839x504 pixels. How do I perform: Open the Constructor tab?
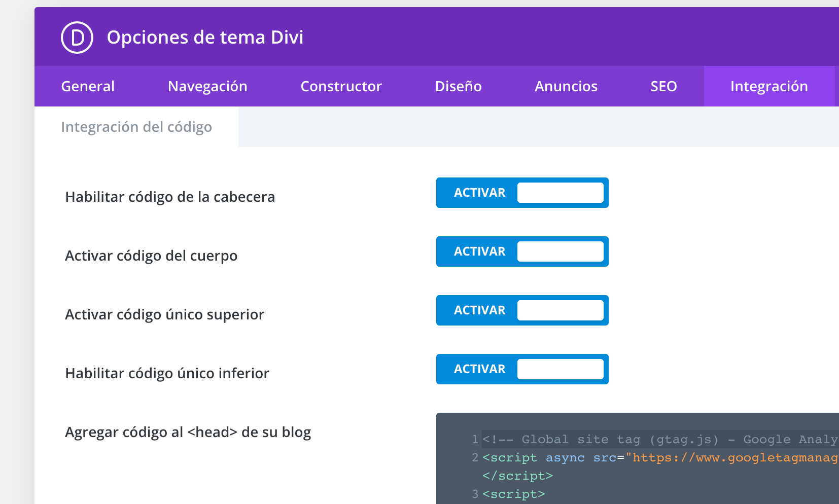(341, 86)
